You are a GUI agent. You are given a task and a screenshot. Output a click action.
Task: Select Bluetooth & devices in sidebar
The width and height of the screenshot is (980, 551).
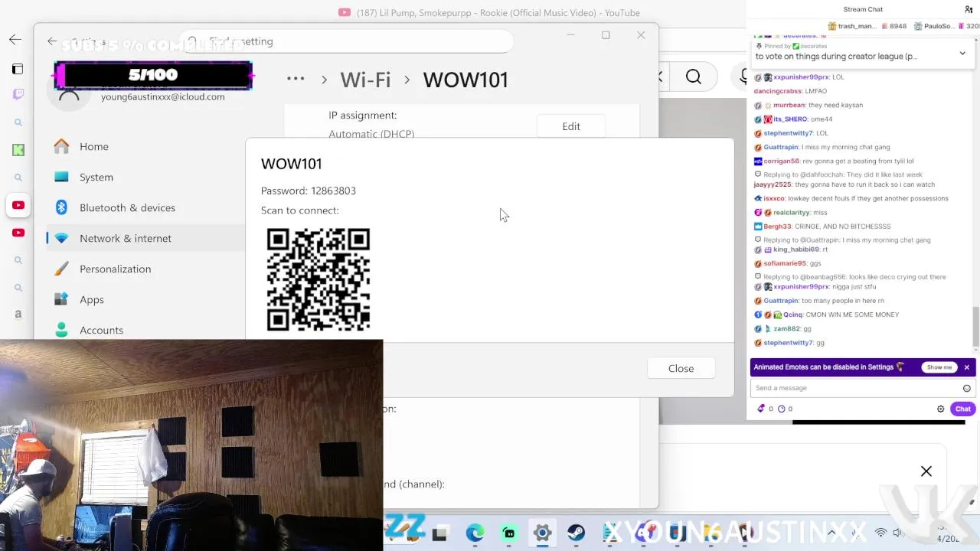145,207
